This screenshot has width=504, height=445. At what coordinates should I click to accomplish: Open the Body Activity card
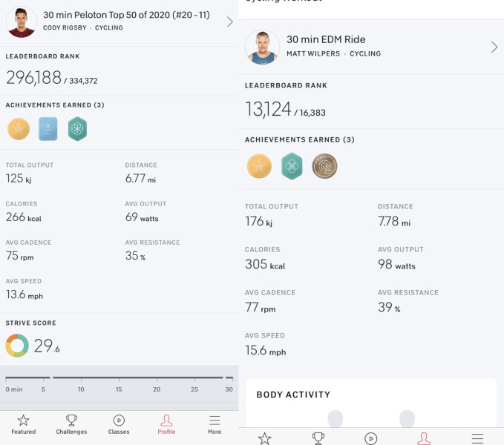click(x=371, y=403)
